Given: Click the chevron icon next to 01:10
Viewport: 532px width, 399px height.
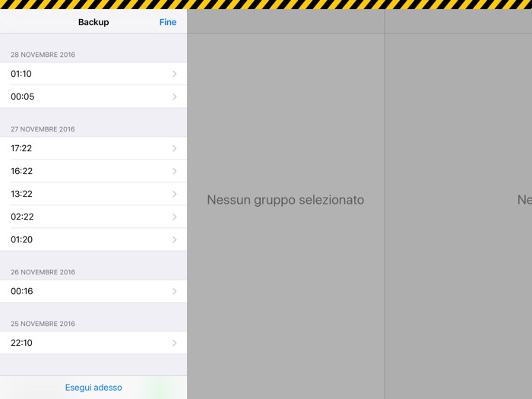Looking at the screenshot, I should click(174, 74).
